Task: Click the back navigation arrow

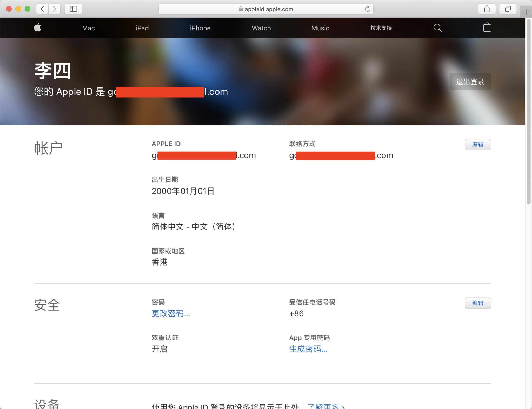Action: (42, 9)
